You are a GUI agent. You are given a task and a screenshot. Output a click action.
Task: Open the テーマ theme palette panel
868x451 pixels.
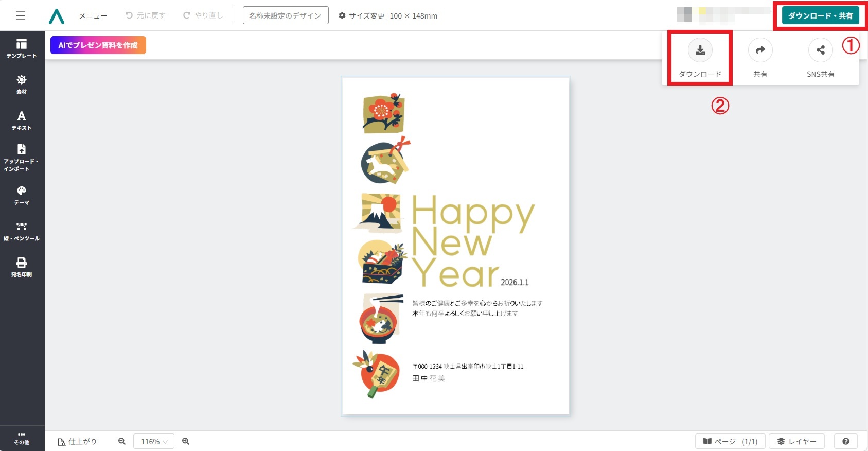point(22,195)
